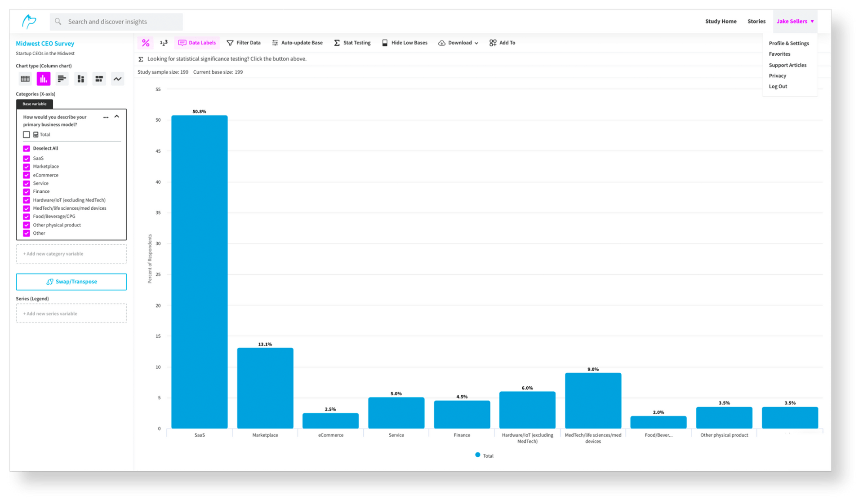The width and height of the screenshot is (863, 504).
Task: Open the Filter Data tool
Action: pyautogui.click(x=244, y=43)
